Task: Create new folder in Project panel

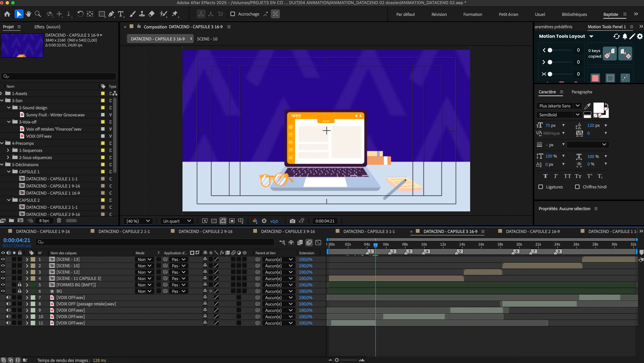Action: 11,220
